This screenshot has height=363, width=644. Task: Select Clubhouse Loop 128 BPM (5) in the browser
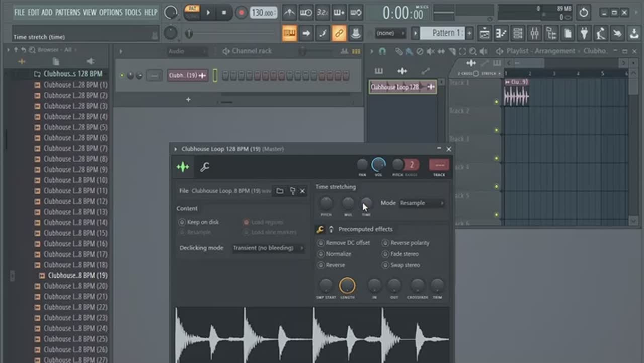[x=71, y=127]
